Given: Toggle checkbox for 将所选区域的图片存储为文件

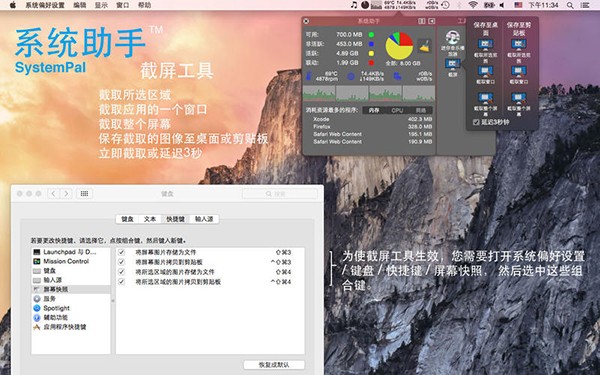Looking at the screenshot, I should [121, 272].
